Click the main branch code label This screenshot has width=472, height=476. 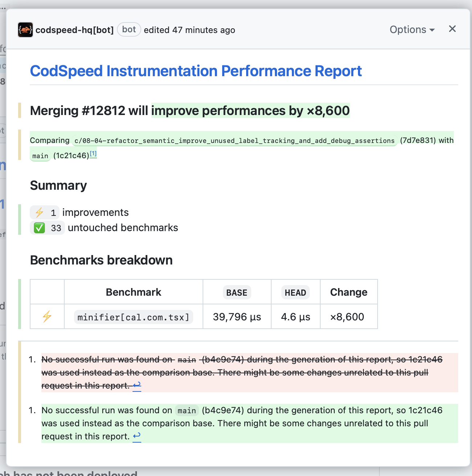(40, 156)
